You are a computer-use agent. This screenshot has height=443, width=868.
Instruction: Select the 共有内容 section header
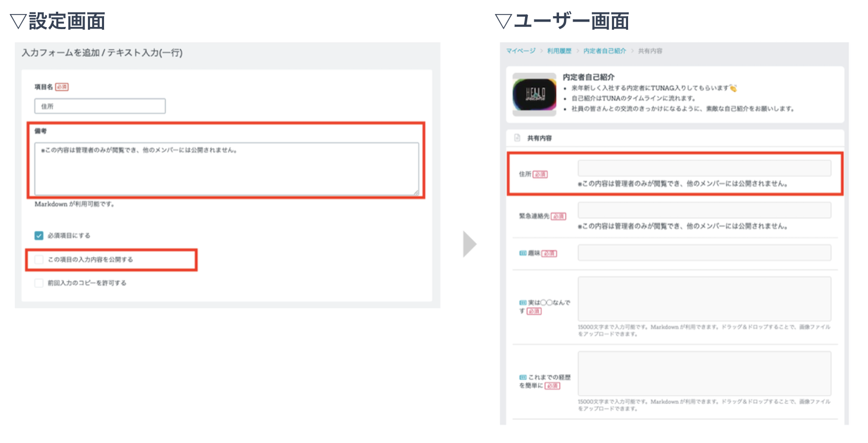pyautogui.click(x=539, y=138)
